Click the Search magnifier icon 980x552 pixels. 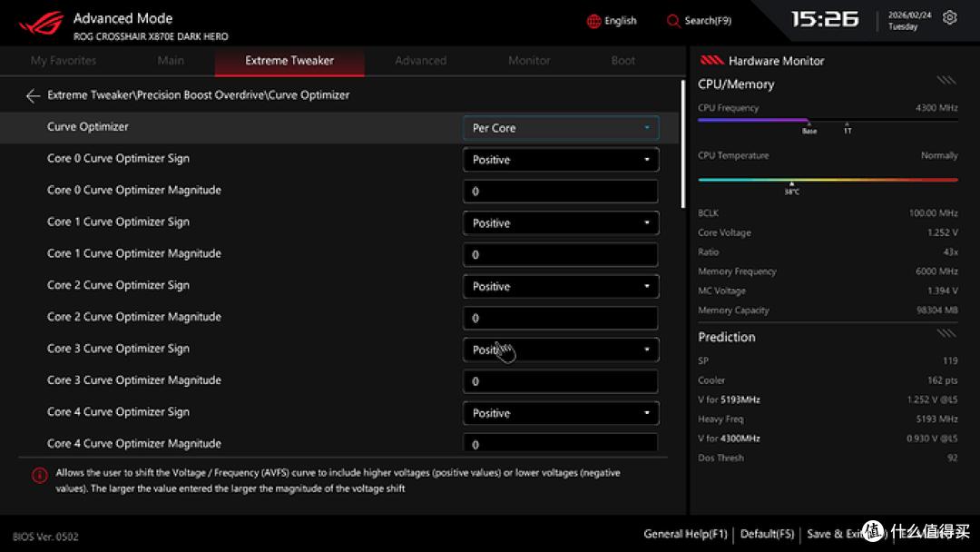point(673,21)
